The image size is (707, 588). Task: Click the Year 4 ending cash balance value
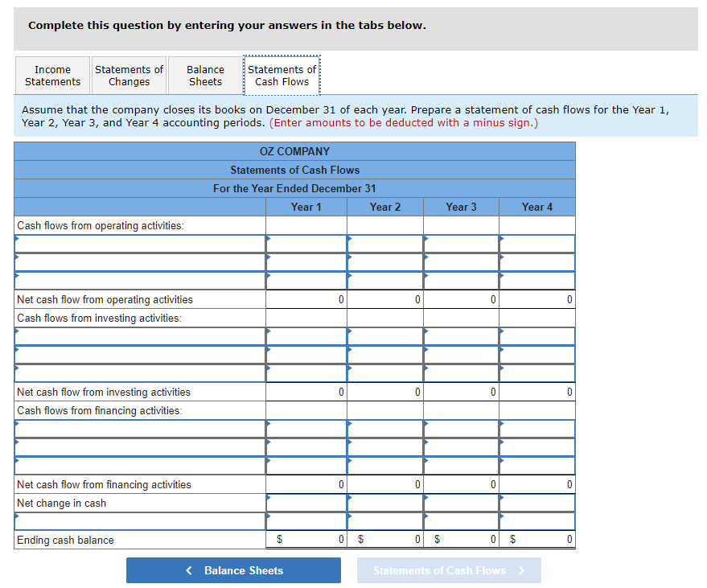[537, 540]
